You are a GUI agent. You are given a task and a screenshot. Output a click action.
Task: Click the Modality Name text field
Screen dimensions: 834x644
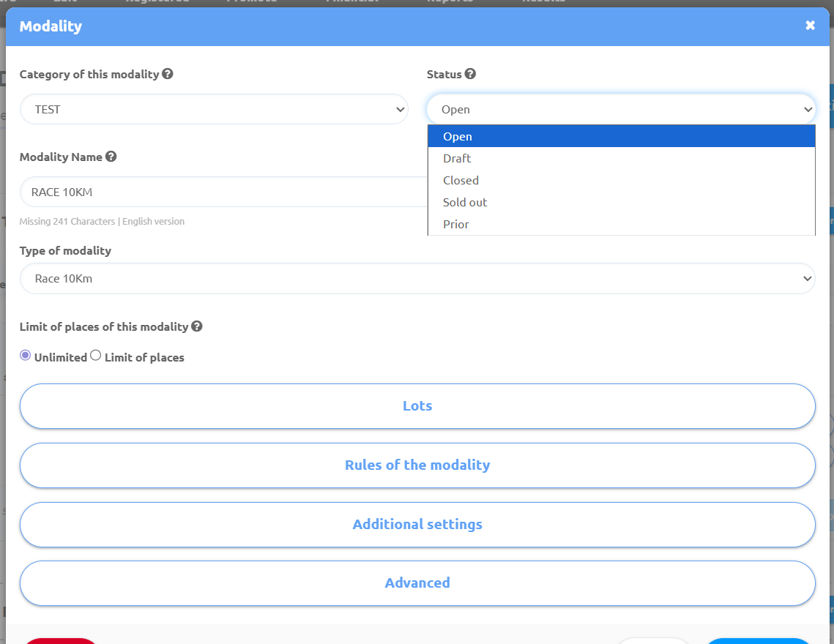point(220,192)
